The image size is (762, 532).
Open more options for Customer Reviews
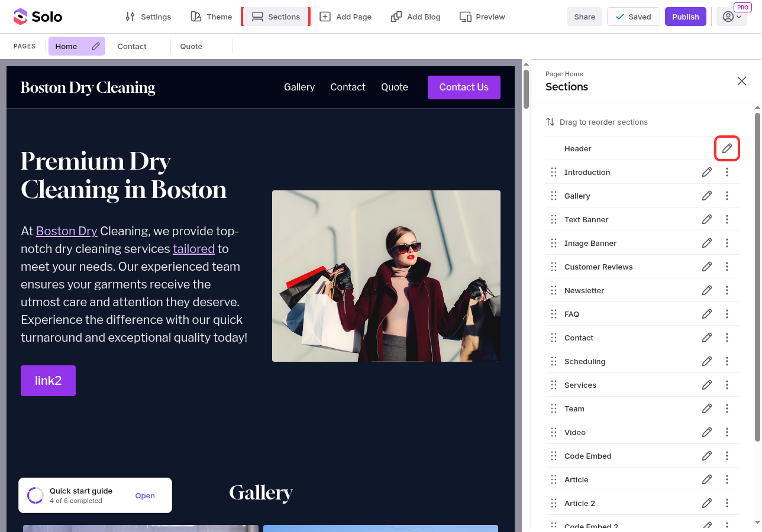pos(727,267)
